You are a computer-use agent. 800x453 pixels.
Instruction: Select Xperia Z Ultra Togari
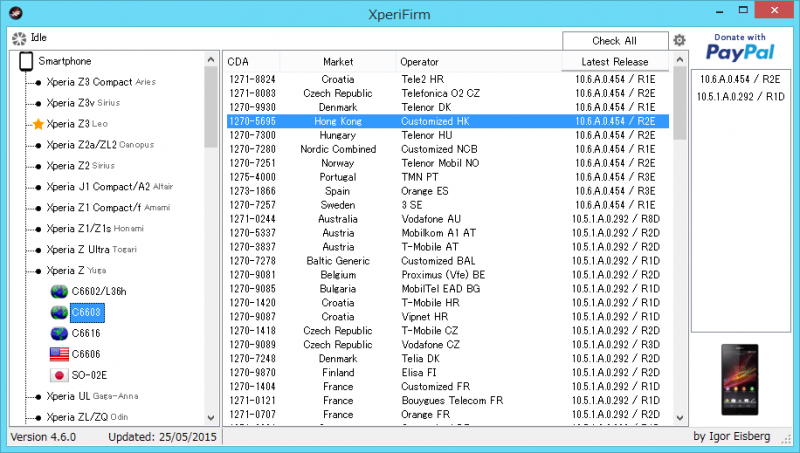pyautogui.click(x=92, y=249)
